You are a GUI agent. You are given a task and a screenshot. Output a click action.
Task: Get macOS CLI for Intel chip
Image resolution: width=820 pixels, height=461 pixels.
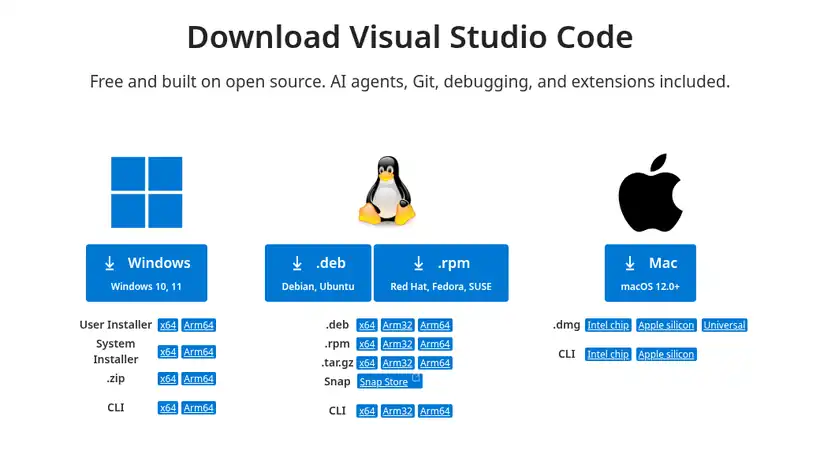pos(608,354)
